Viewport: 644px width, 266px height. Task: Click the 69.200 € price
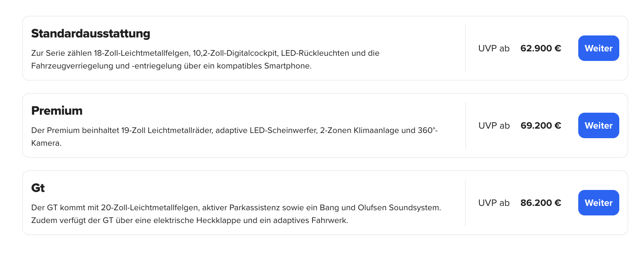(x=541, y=125)
